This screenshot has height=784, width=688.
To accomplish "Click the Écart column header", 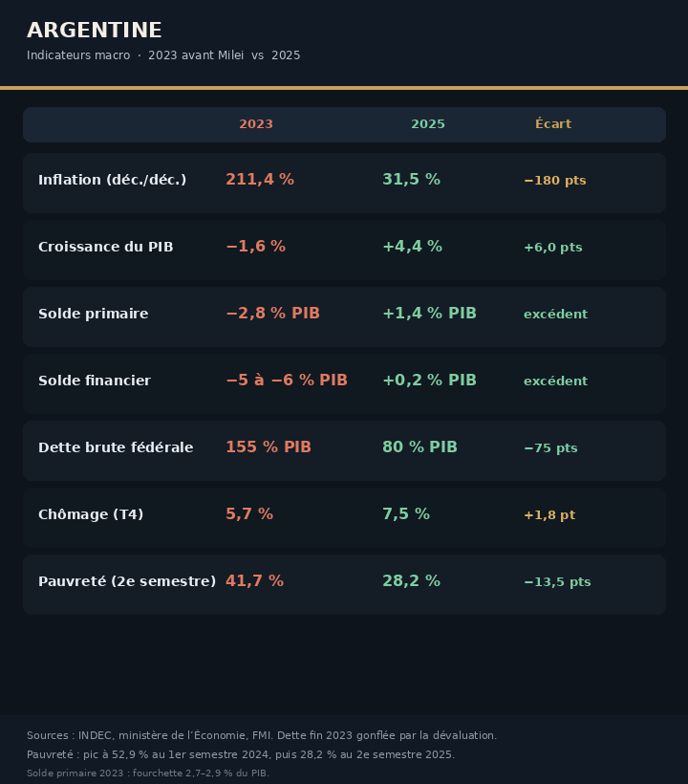I will click(x=553, y=123).
